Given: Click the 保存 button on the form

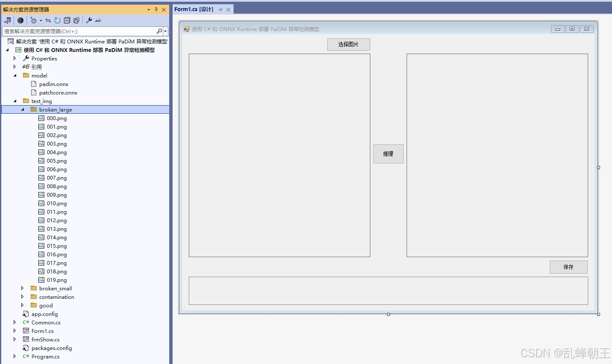Looking at the screenshot, I should (569, 267).
